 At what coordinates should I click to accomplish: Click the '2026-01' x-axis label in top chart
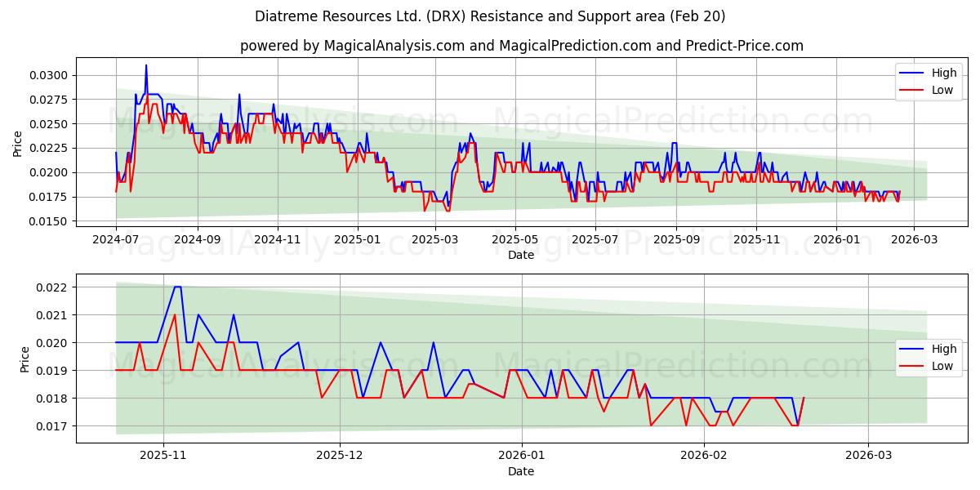(836, 239)
